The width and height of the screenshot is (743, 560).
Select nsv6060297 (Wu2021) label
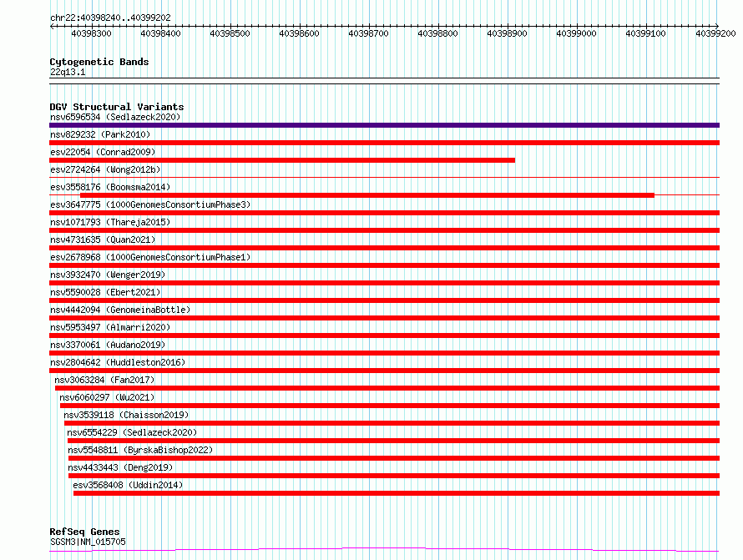(x=107, y=397)
